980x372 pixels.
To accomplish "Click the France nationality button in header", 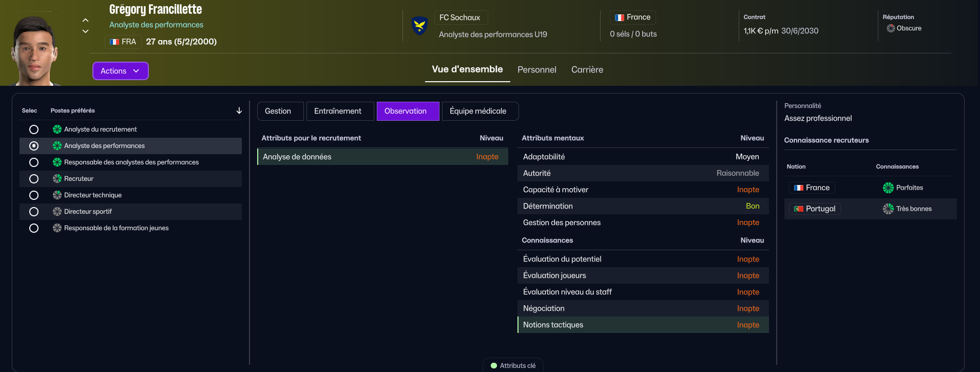I will [x=632, y=17].
